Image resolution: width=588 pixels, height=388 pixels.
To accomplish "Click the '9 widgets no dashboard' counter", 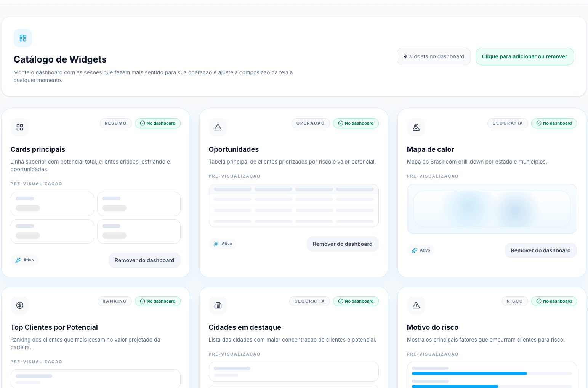I will pyautogui.click(x=434, y=56).
